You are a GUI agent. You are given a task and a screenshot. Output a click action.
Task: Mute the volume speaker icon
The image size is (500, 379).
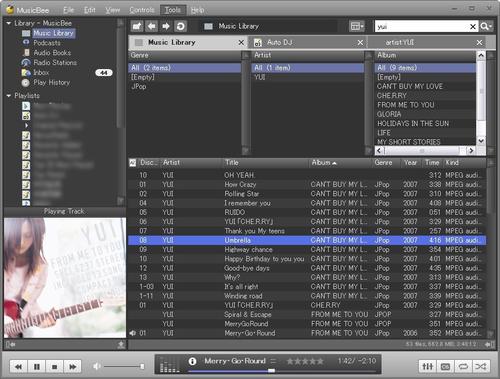click(x=97, y=366)
